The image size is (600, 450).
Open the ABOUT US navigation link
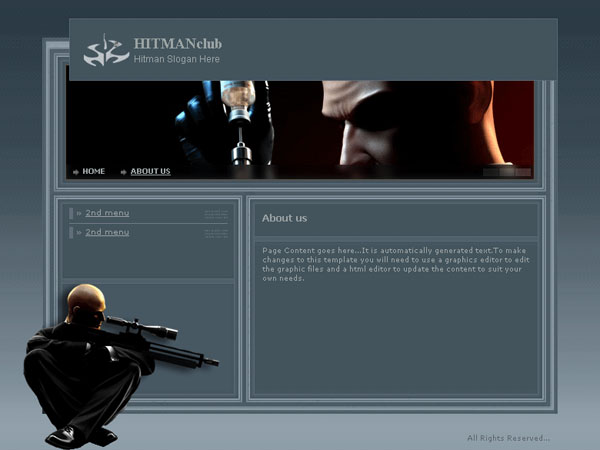[150, 171]
